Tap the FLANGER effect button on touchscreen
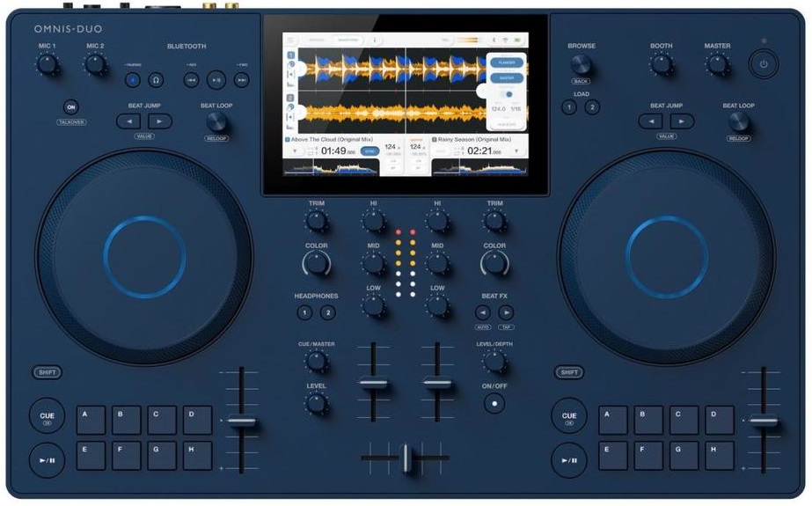Image resolution: width=812 pixels, height=506 pixels. [x=507, y=62]
